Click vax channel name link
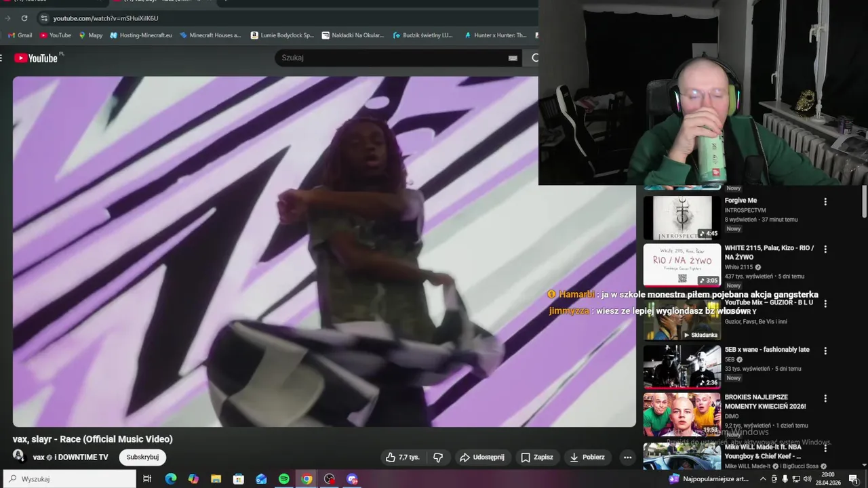868x488 pixels. pos(39,457)
